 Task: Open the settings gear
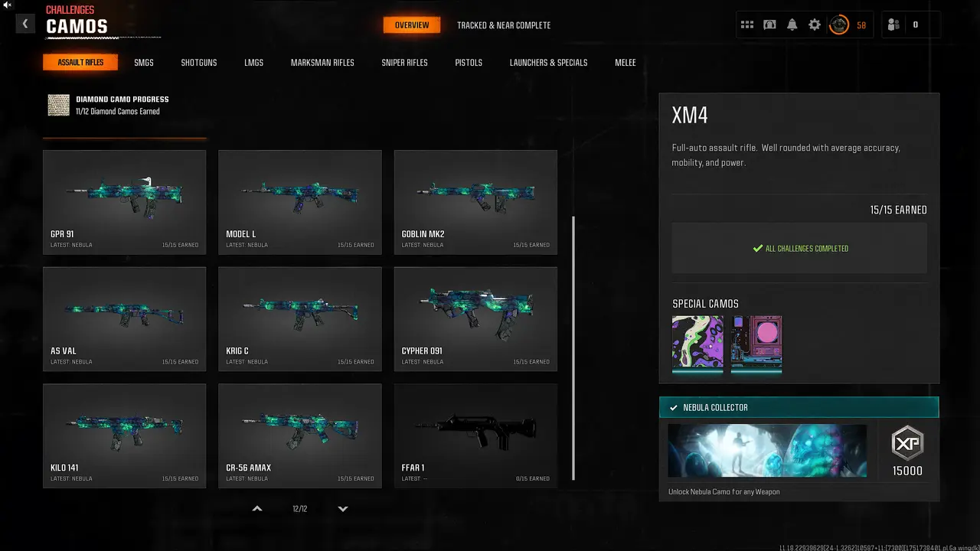[x=815, y=25]
